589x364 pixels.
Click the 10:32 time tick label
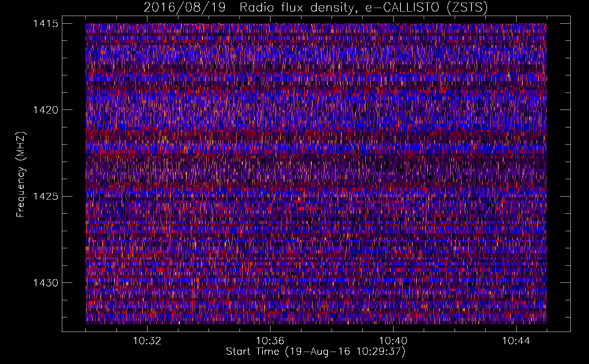point(147,341)
